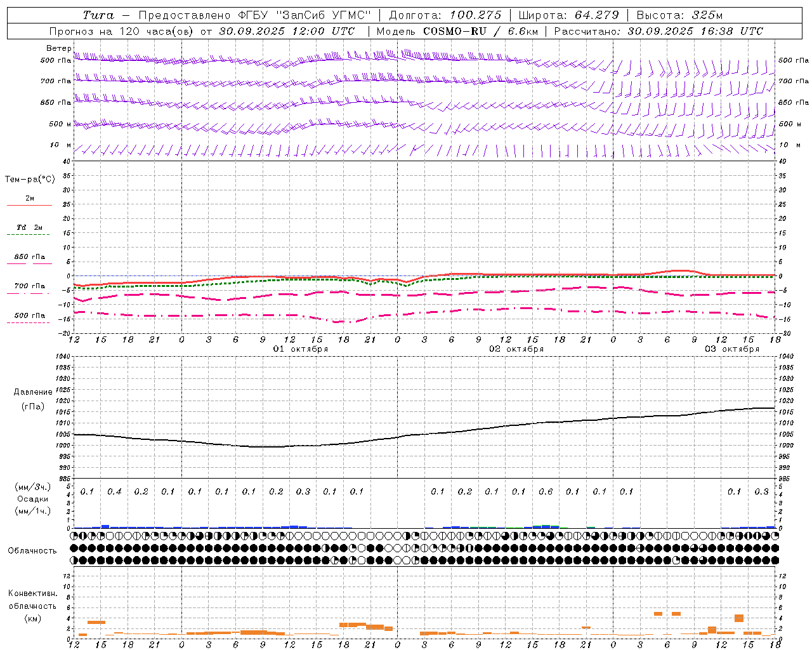Viewport: 812px width, 650px height.
Task: Click the tallest orange convective cloud bar
Action: 738,618
